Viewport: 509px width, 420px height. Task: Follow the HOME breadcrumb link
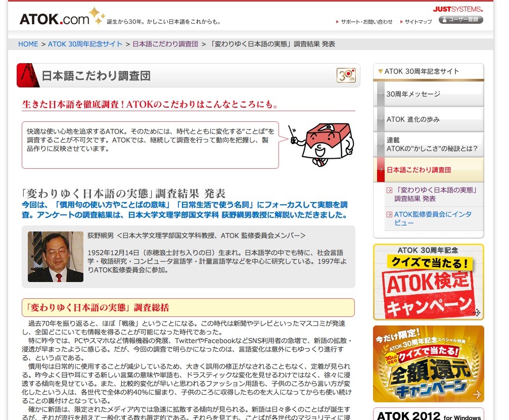[28, 44]
